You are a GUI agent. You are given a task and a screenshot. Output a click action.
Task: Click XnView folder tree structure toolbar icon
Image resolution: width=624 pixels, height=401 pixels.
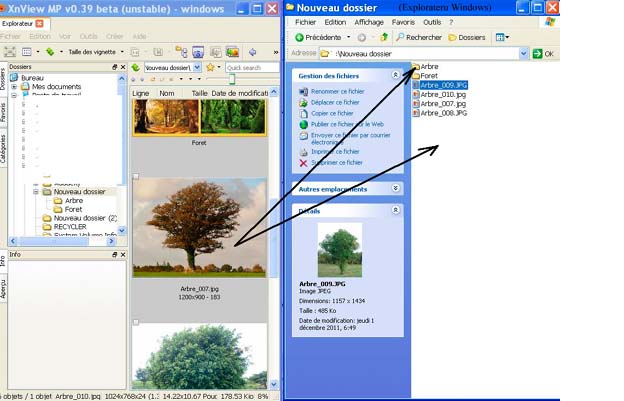point(181,52)
